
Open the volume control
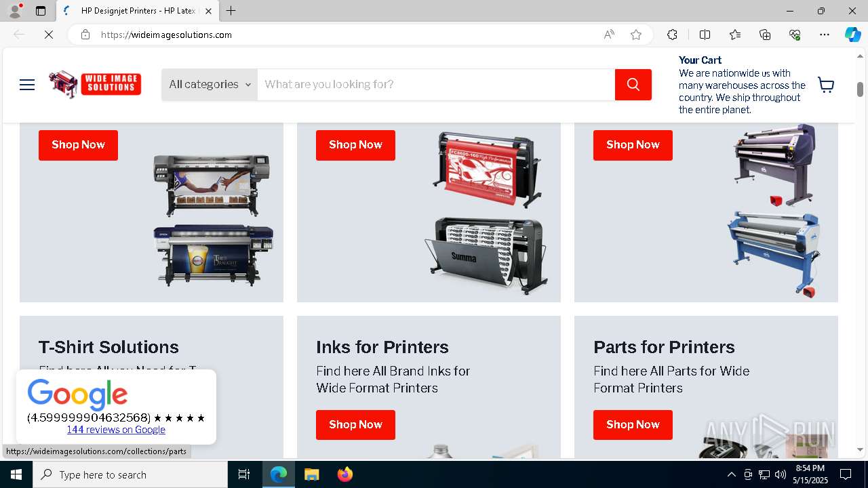pos(781,474)
